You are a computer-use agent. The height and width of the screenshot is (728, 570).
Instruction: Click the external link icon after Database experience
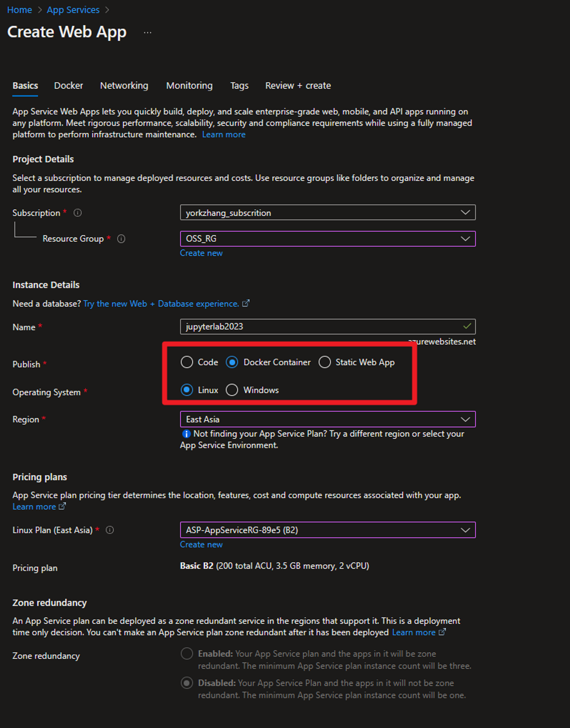(x=246, y=303)
